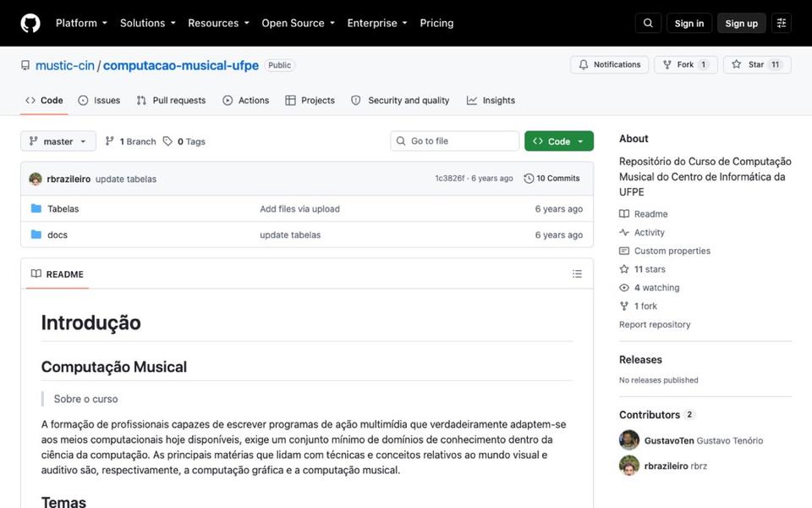Click rbrazileiro username in commit row
The height and width of the screenshot is (508, 812).
(x=69, y=179)
